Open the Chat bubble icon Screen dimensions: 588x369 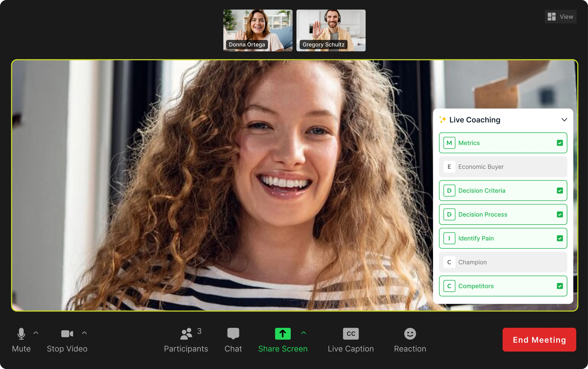pyautogui.click(x=233, y=334)
